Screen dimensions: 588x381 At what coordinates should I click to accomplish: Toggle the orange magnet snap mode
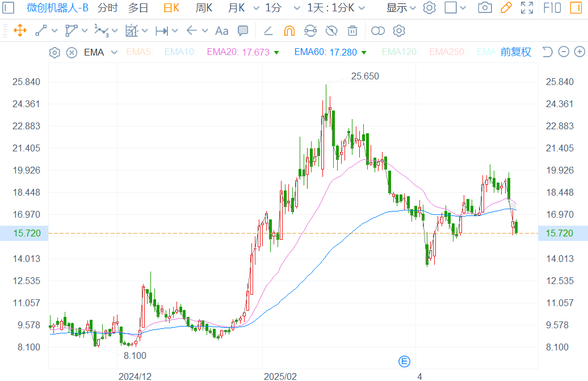click(289, 31)
